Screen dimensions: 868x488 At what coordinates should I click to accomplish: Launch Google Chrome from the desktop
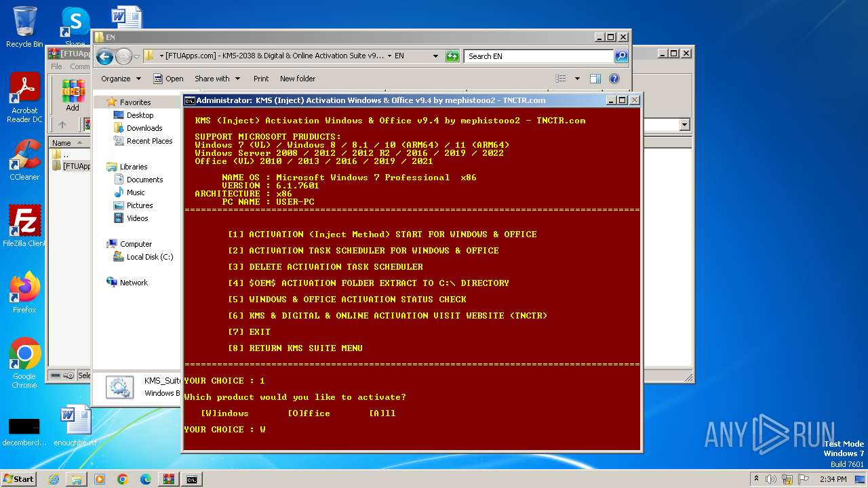(24, 363)
